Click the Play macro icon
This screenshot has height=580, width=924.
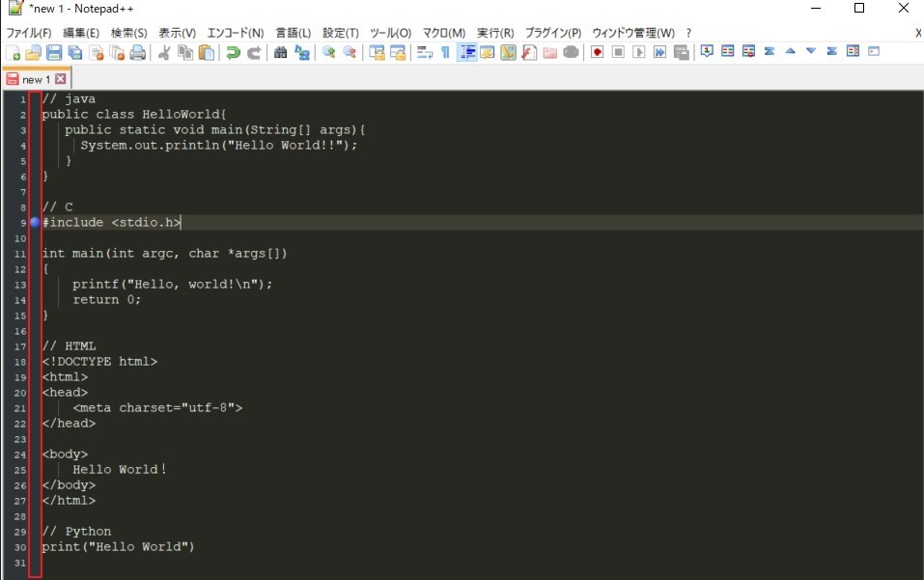pyautogui.click(x=639, y=52)
